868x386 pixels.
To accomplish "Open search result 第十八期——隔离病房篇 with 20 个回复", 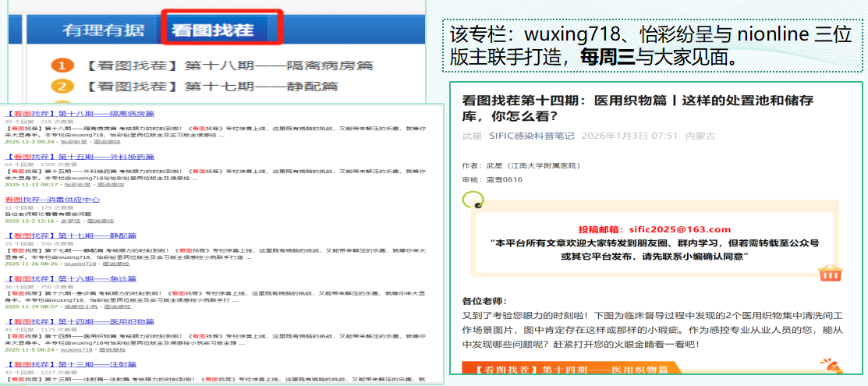I will (80, 114).
